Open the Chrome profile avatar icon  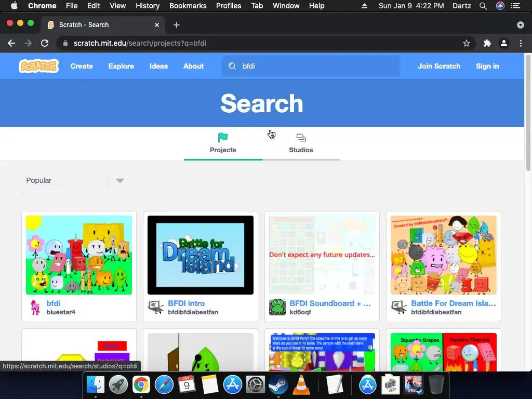click(504, 44)
